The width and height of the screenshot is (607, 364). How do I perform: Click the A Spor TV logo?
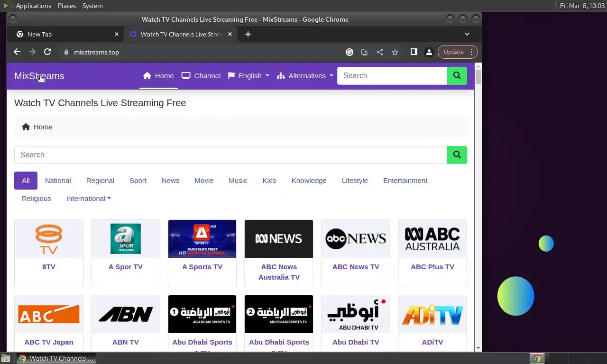click(x=126, y=239)
